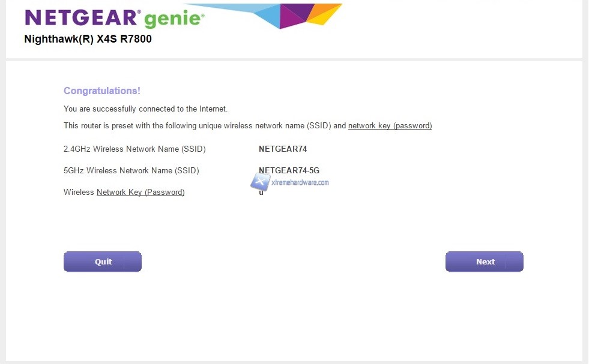Click the blue X watermark icon

260,181
